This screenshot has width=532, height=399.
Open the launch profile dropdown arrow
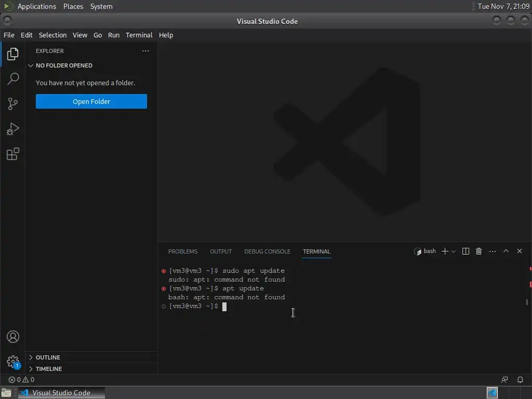point(454,251)
